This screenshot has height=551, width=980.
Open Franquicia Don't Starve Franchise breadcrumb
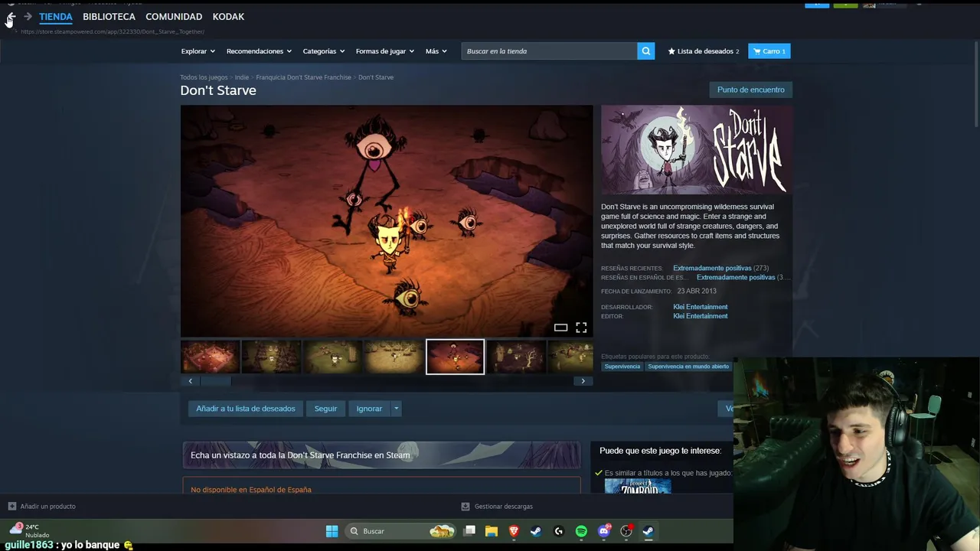(303, 77)
